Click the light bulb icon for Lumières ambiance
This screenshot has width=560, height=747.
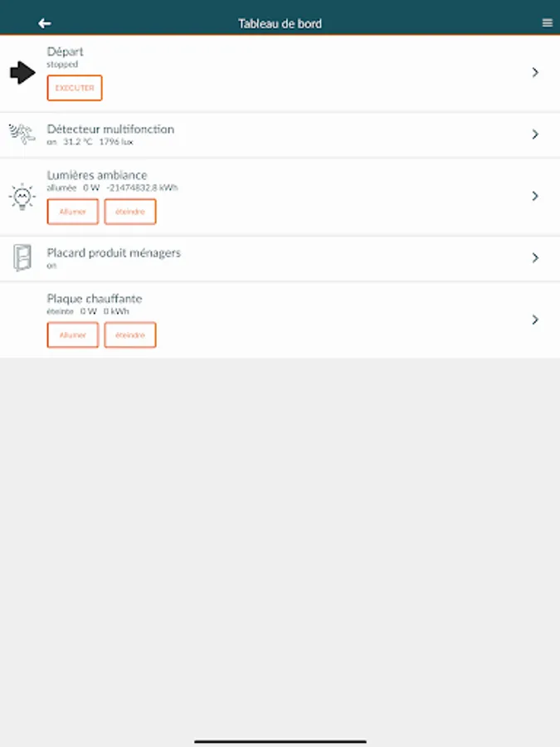tap(22, 197)
